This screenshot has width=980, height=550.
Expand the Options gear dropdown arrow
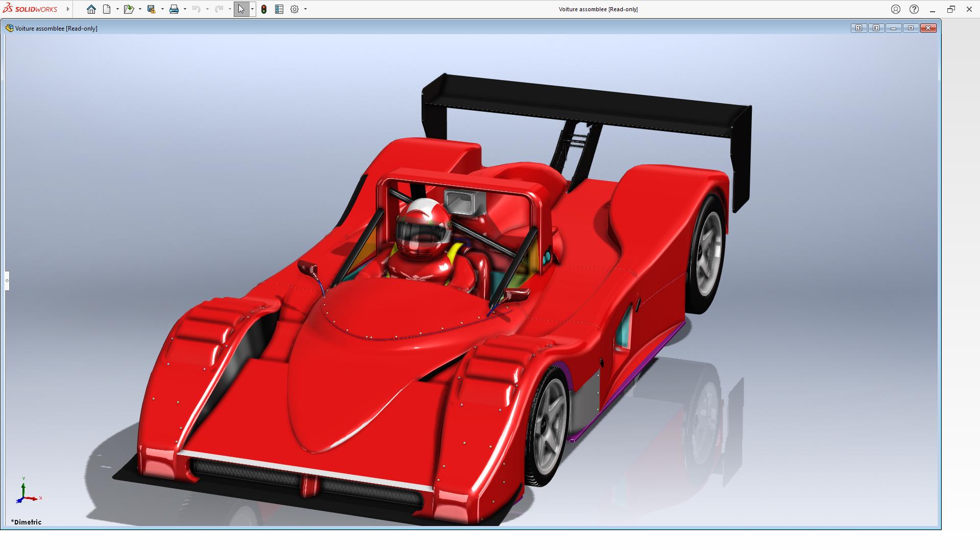pyautogui.click(x=305, y=9)
